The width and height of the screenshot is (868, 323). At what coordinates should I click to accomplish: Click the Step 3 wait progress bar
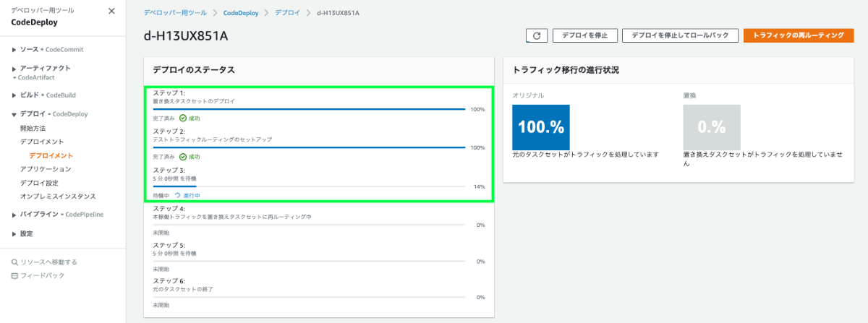[x=309, y=186]
